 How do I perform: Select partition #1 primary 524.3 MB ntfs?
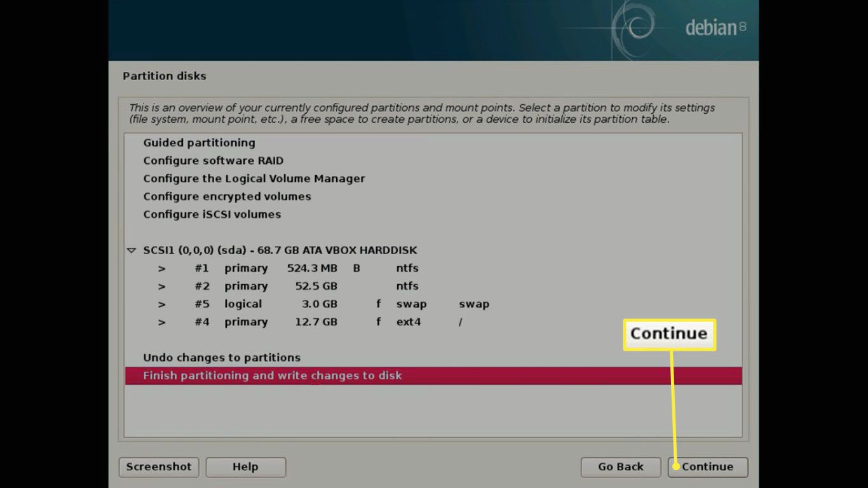tap(433, 268)
